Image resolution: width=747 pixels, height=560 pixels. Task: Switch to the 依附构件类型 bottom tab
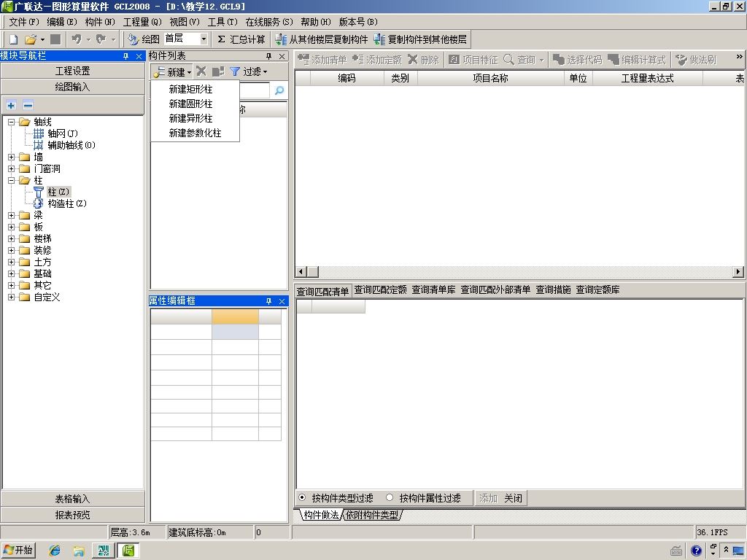[x=371, y=515]
